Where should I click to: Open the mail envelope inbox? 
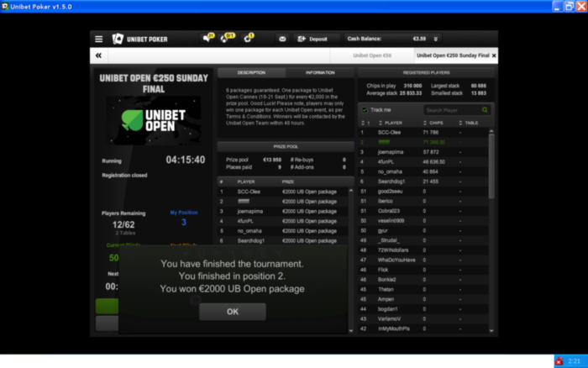tap(282, 39)
